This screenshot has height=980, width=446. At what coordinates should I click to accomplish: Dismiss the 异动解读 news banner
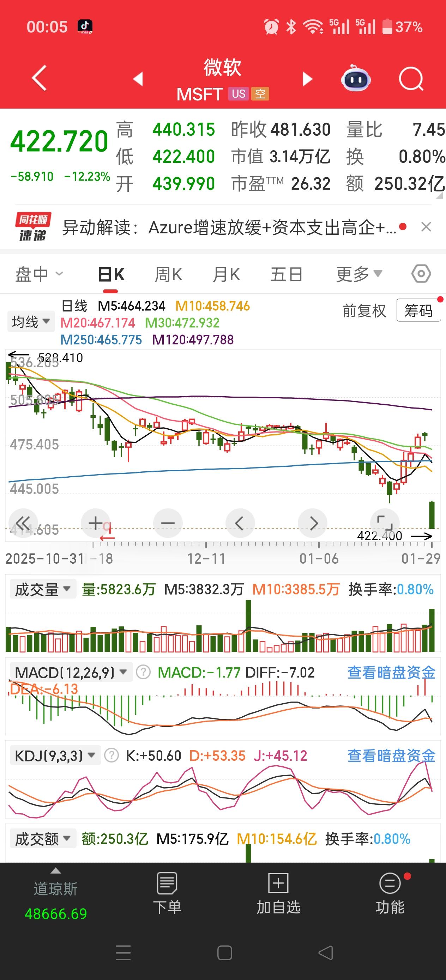click(426, 227)
